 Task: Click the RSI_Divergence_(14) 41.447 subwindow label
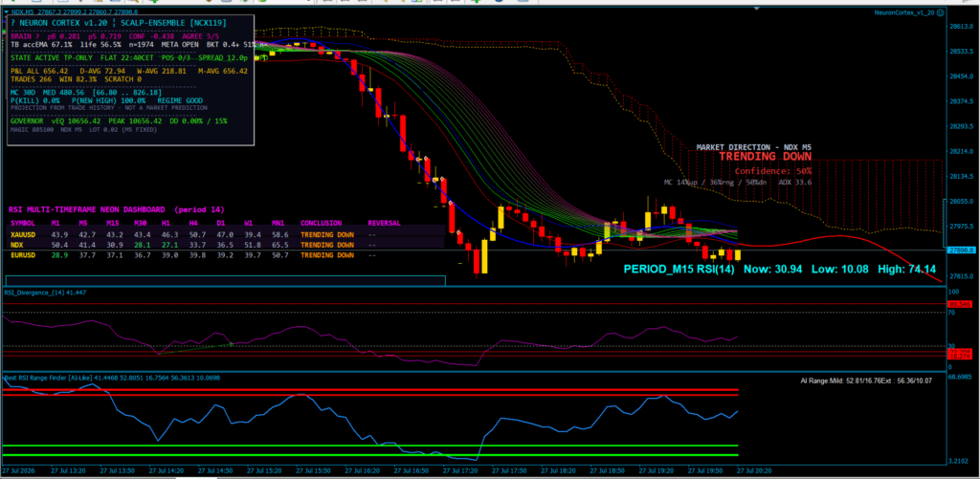point(45,293)
